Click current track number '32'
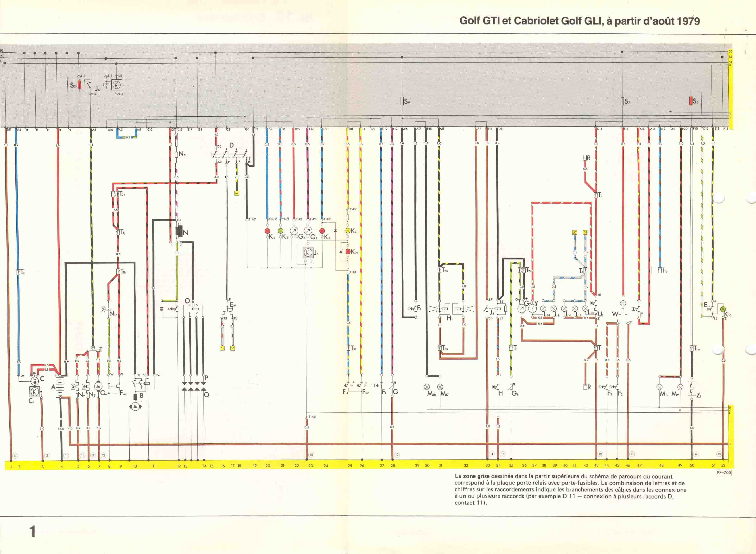 click(x=465, y=466)
